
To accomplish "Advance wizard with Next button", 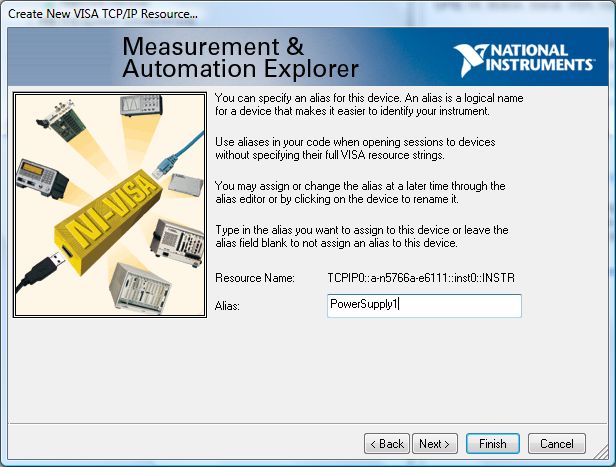I will pyautogui.click(x=435, y=443).
